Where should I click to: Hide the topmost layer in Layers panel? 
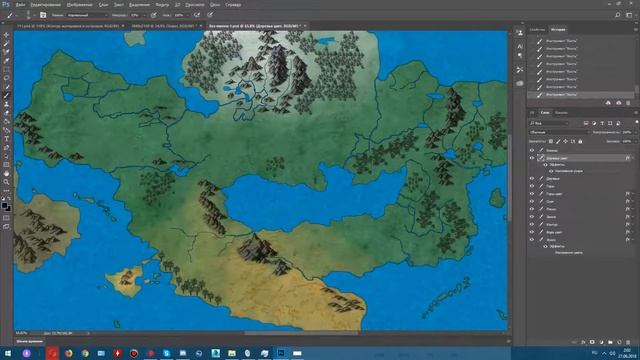point(532,150)
